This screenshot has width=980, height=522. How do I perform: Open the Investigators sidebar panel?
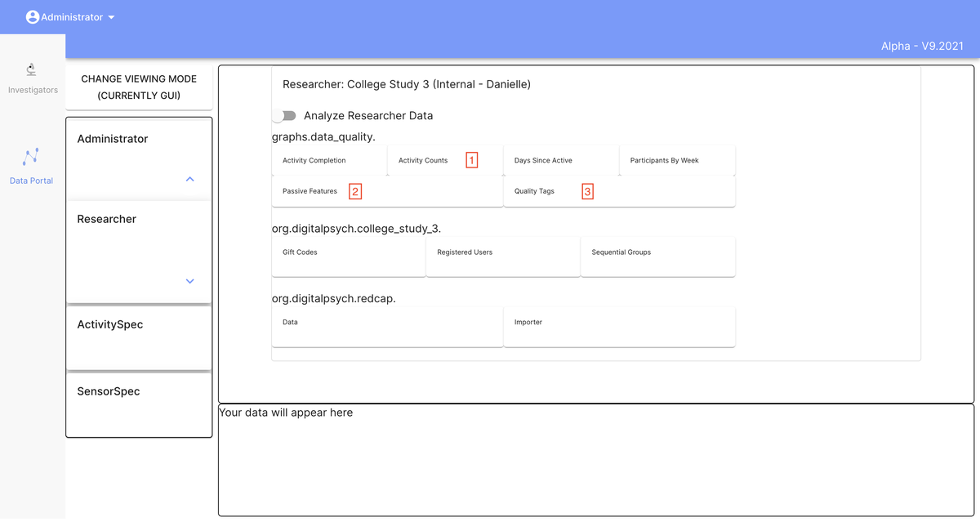pyautogui.click(x=32, y=78)
